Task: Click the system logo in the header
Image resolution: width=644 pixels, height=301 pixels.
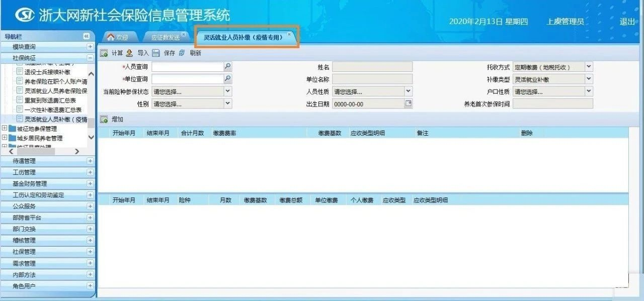Action: (x=25, y=15)
